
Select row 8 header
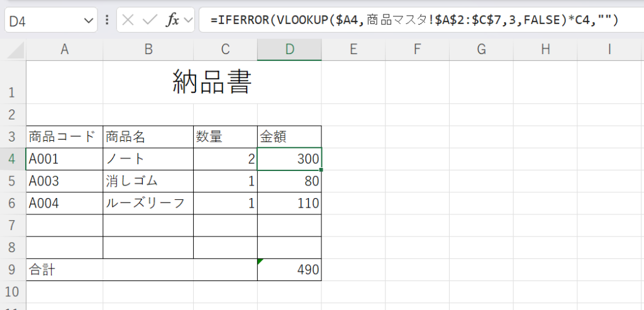tap(13, 248)
